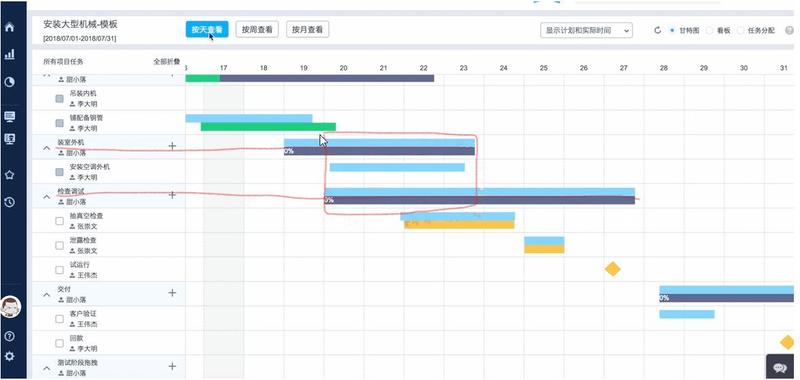
Task: Click the 泄露检查 yellow actual bar
Action: coord(544,249)
